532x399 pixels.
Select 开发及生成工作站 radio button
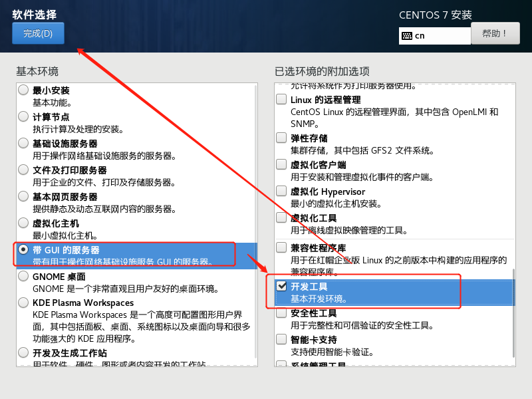(23, 352)
